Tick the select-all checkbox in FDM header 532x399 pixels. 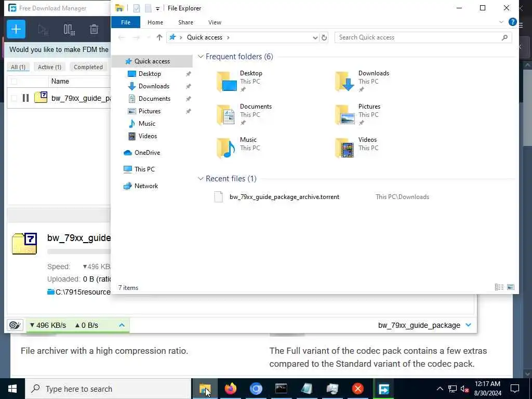pos(14,82)
